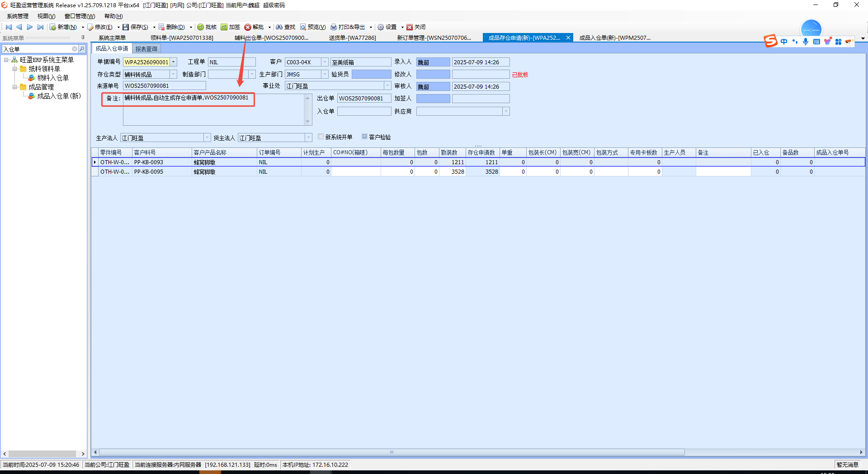Click the Sogou input method logo
The width and height of the screenshot is (868, 474).
[x=771, y=41]
